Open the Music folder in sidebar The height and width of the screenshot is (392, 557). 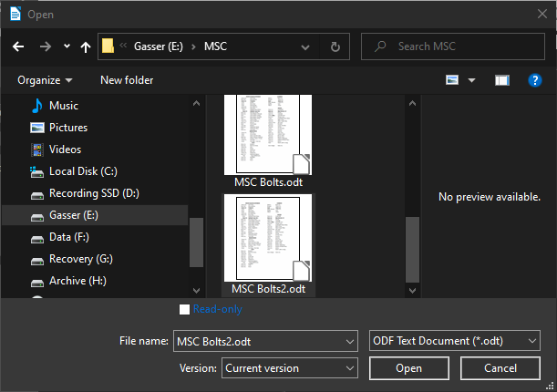(x=64, y=106)
